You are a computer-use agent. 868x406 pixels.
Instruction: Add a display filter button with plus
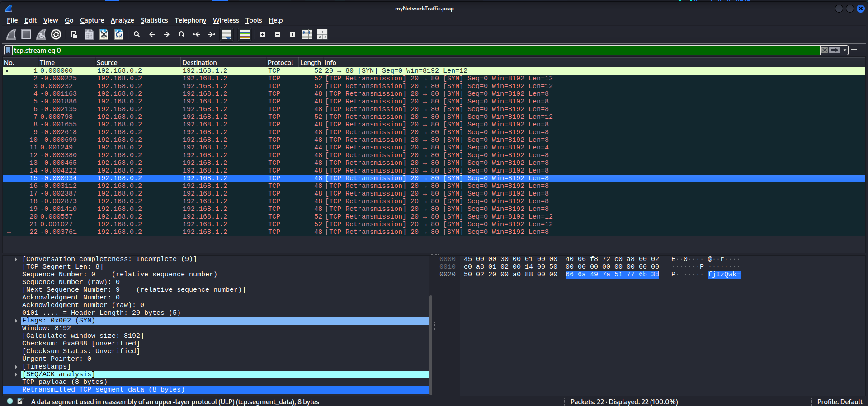(854, 50)
